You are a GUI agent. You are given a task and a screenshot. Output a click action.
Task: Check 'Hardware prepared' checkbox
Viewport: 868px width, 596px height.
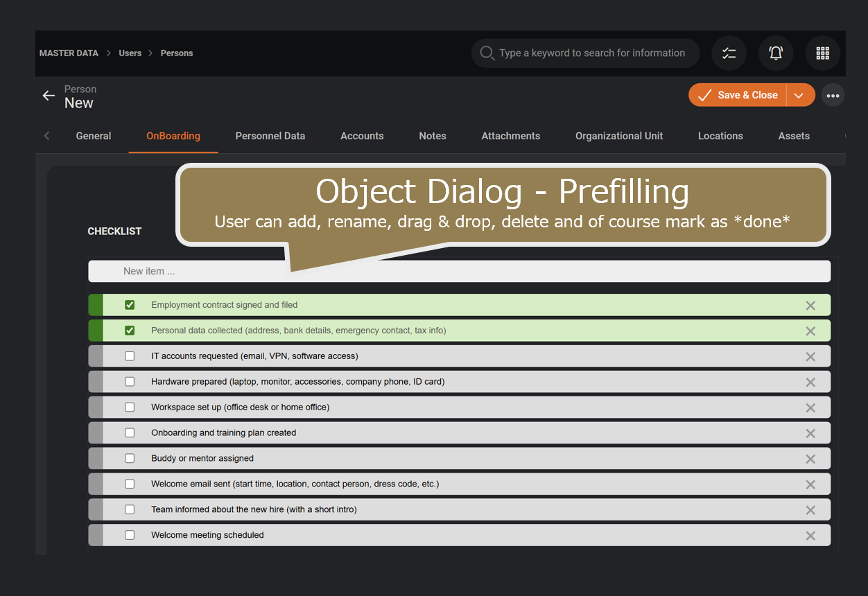130,382
